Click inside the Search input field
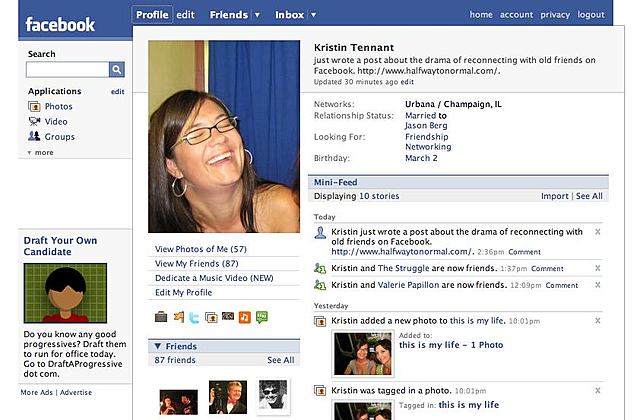Screen dimensions: 640x420 (68, 69)
